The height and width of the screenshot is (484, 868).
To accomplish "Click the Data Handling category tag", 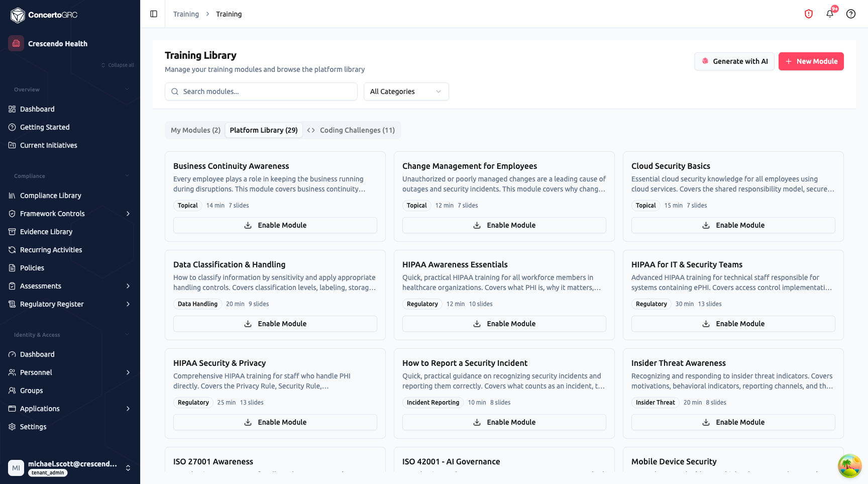I will (197, 304).
